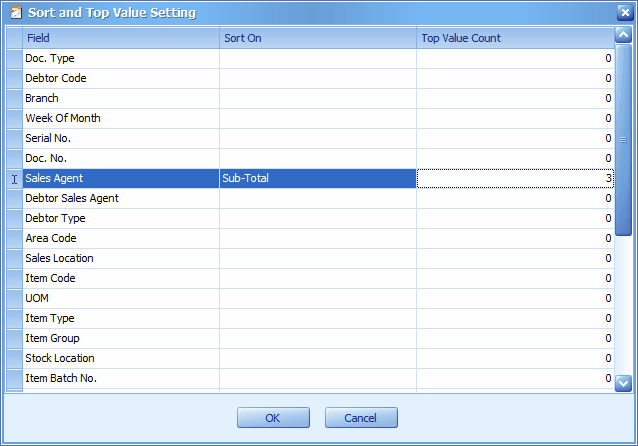The image size is (638, 446).
Task: Click the scroll down arrow button
Action: 623,383
